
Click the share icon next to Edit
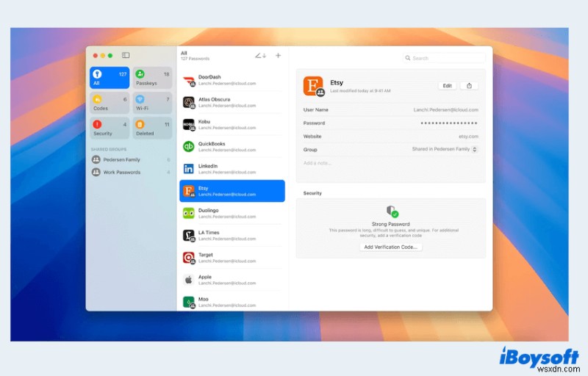click(469, 86)
